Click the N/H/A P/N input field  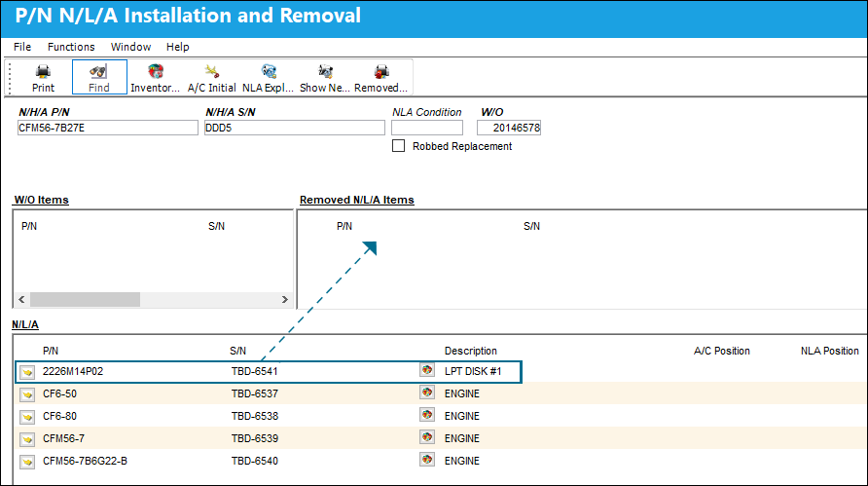click(x=107, y=128)
